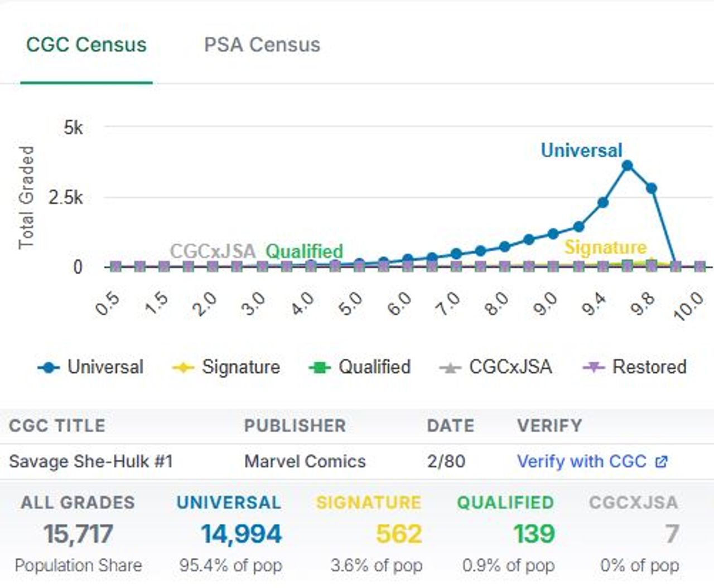Toggle the CGCxJSA legend entry
Screen dimensions: 714x588
[510, 367]
